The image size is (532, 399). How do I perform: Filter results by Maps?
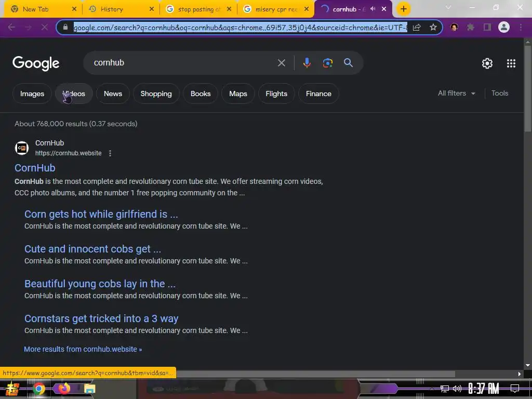(238, 94)
